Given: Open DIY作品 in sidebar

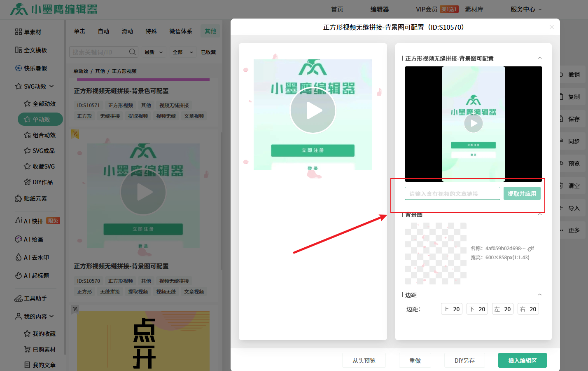Looking at the screenshot, I should (38, 182).
